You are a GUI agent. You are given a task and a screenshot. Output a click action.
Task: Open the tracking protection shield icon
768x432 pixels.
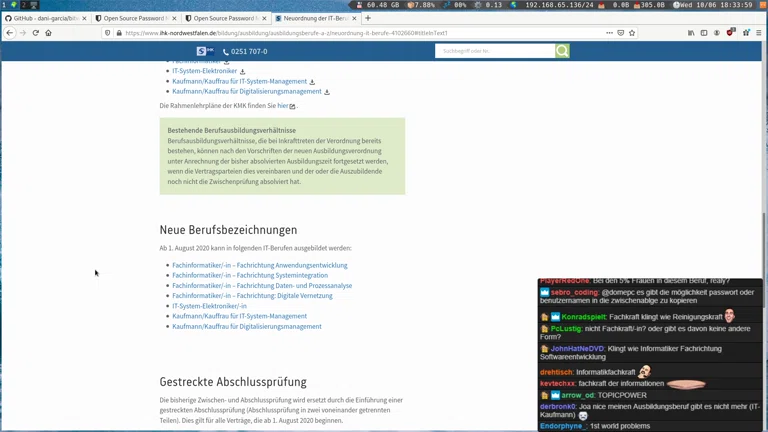(x=108, y=33)
